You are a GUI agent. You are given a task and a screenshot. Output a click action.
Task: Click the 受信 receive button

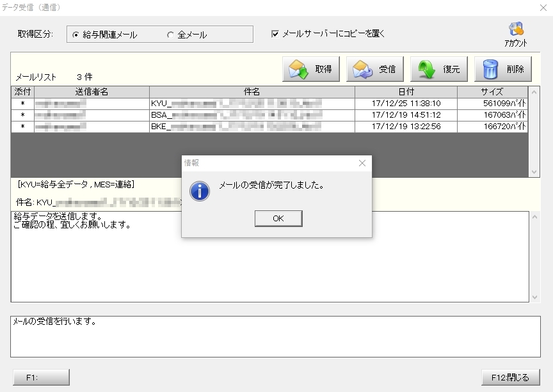[375, 69]
